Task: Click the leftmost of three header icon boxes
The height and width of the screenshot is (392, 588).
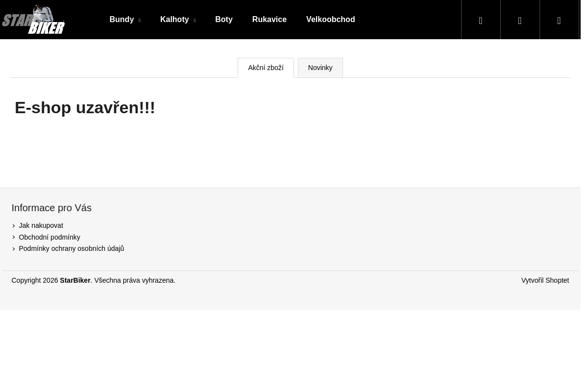Action: click(481, 20)
